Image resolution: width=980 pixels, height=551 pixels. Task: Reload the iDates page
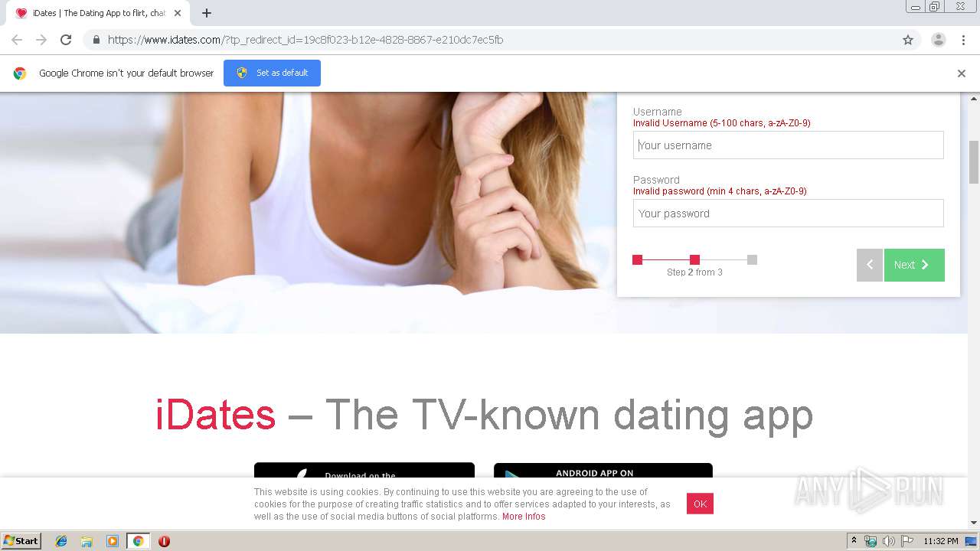point(66,40)
